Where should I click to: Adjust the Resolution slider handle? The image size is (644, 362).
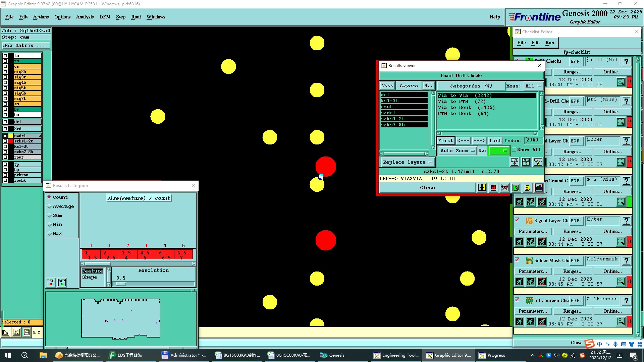pyautogui.click(x=121, y=284)
